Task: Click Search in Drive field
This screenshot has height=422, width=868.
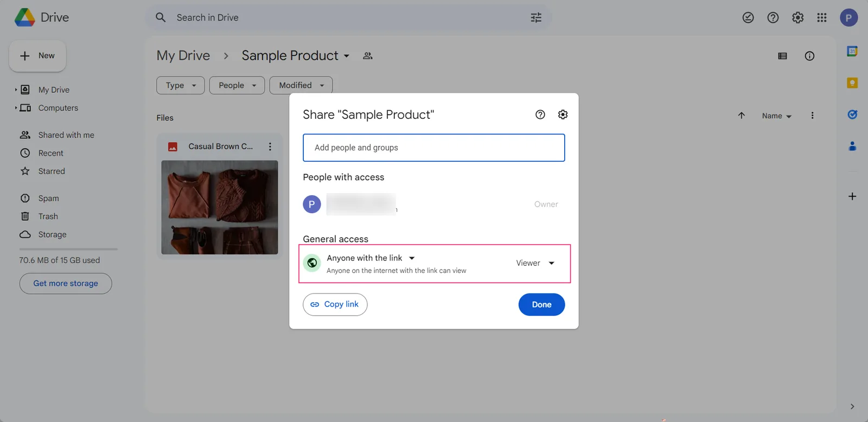Action: [347, 17]
